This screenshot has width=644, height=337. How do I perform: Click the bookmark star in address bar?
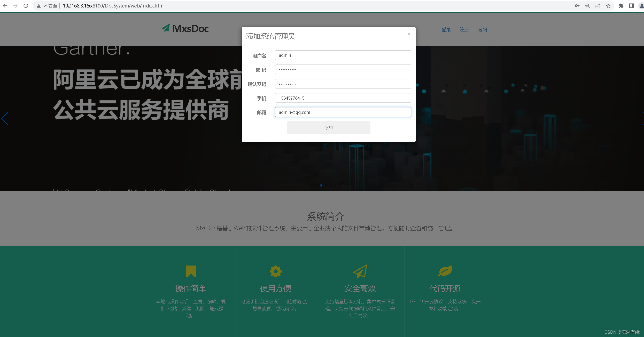coord(608,5)
